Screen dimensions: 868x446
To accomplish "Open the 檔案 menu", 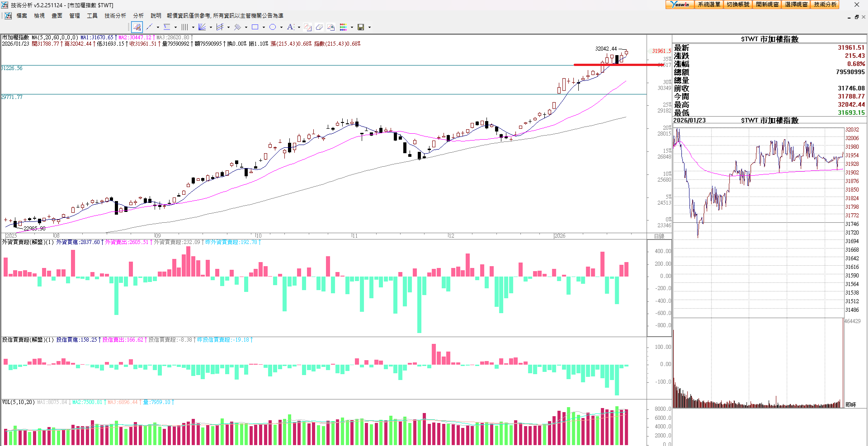I will click(x=22, y=16).
